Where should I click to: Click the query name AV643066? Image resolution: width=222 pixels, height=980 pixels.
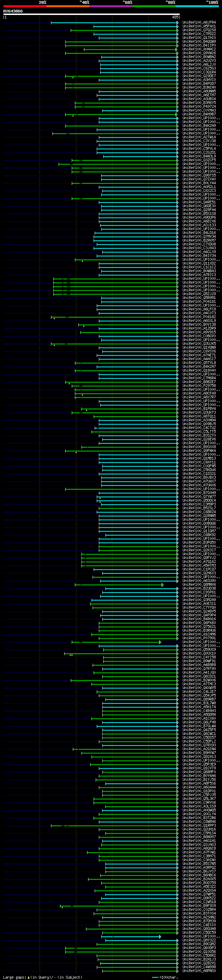point(13,11)
